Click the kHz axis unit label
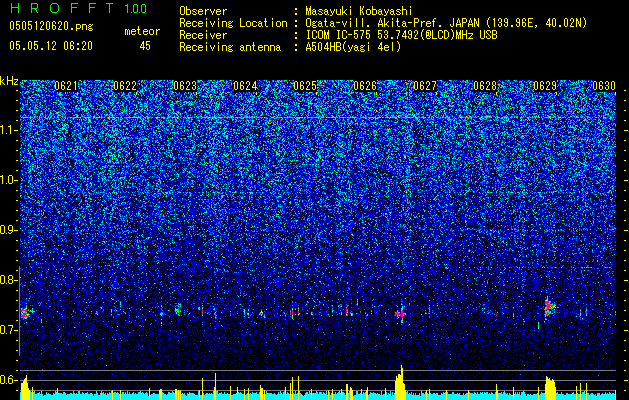This screenshot has height=400, width=629. pos(9,82)
